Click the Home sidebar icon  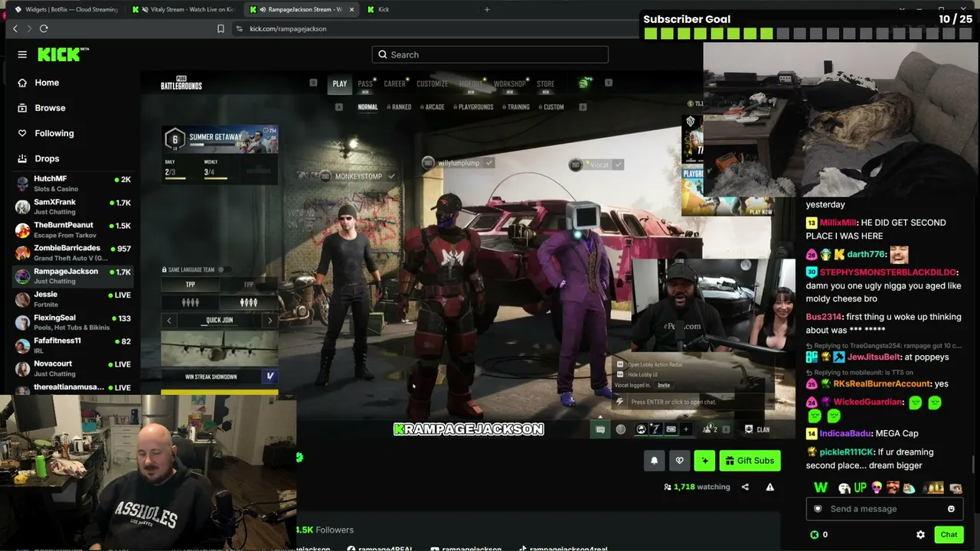[22, 83]
